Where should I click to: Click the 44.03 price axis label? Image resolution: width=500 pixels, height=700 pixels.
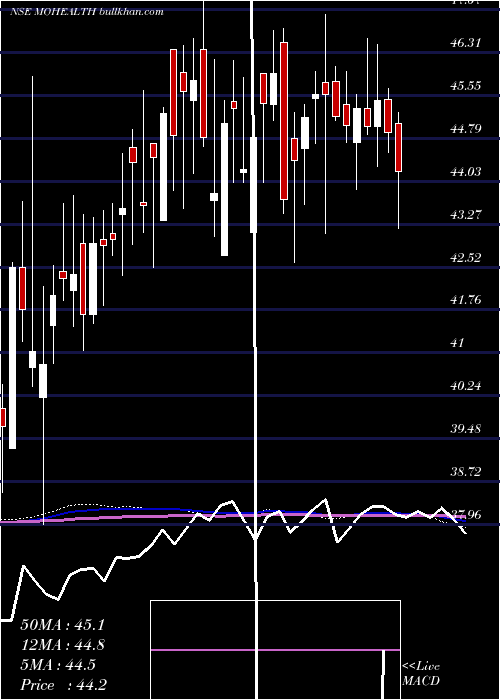(466, 172)
